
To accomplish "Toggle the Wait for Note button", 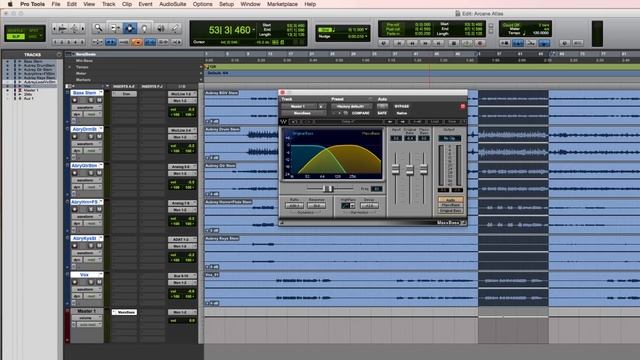I will click(505, 42).
